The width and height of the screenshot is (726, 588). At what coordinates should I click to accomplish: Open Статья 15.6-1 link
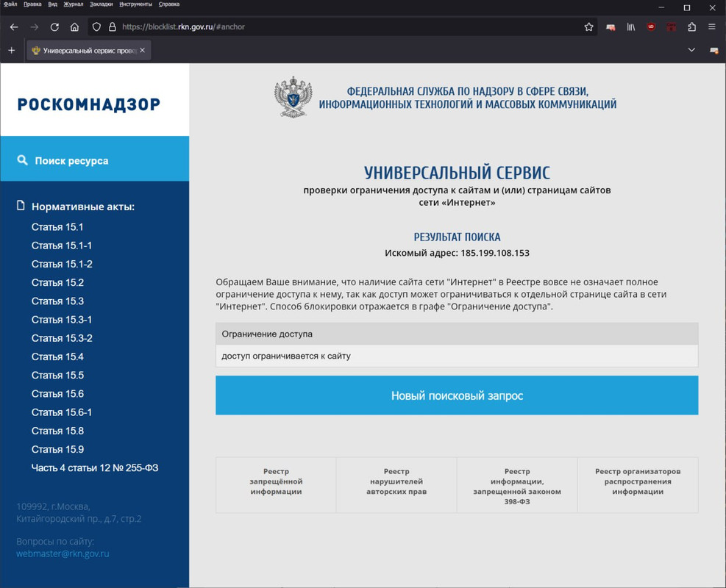62,412
